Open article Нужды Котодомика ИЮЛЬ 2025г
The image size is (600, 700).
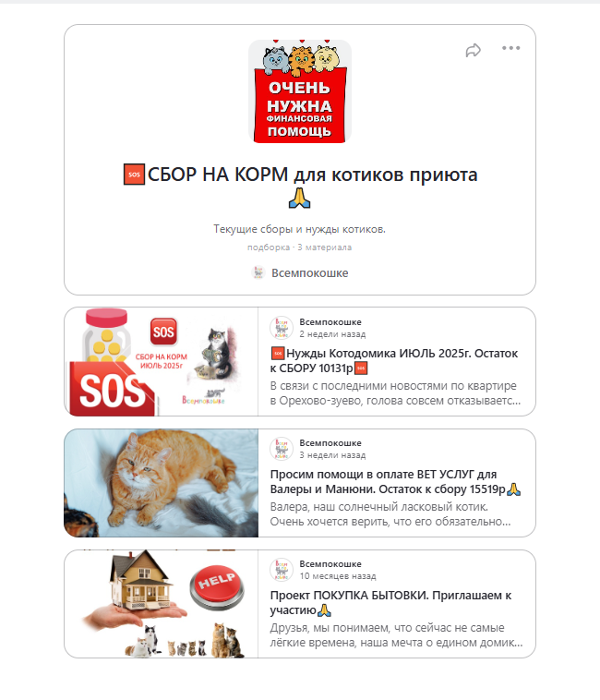pyautogui.click(x=394, y=361)
